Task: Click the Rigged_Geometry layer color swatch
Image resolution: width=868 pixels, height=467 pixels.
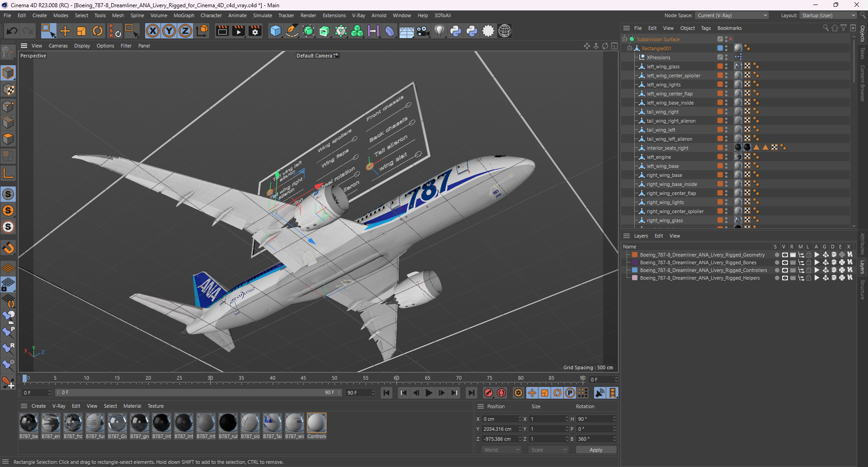Action: [x=635, y=255]
